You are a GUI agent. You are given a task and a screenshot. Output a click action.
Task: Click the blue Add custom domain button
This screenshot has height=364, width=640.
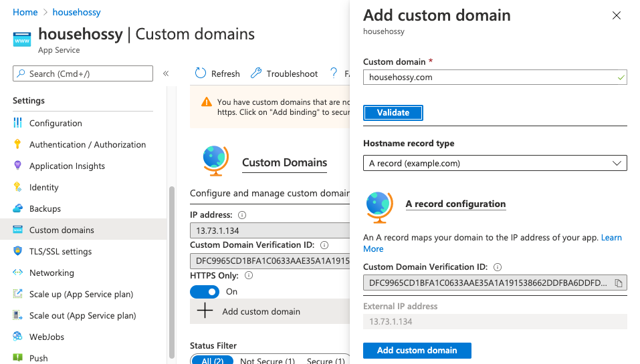pos(417,351)
